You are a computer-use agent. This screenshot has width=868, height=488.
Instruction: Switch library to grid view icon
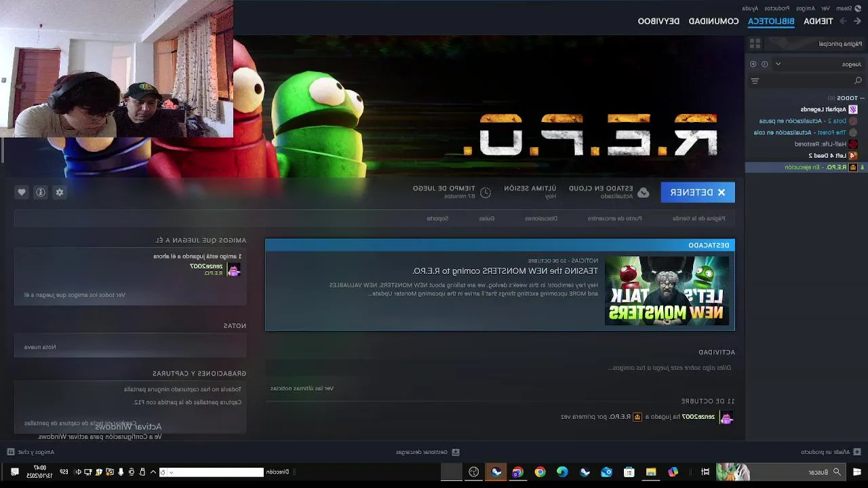tap(755, 43)
